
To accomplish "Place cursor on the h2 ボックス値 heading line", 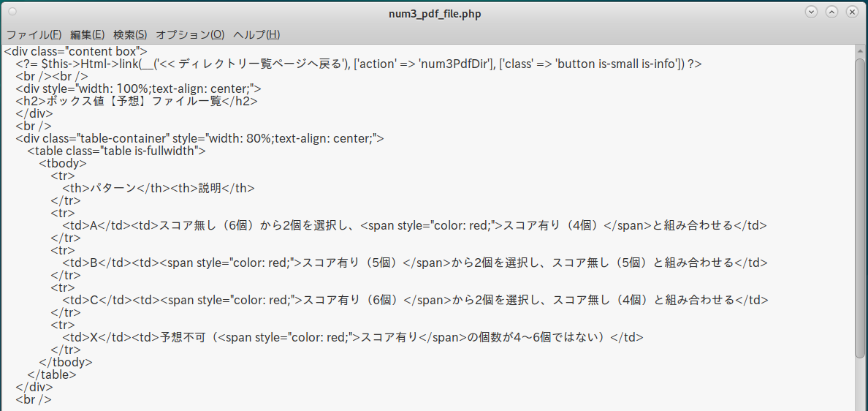I will click(x=137, y=101).
